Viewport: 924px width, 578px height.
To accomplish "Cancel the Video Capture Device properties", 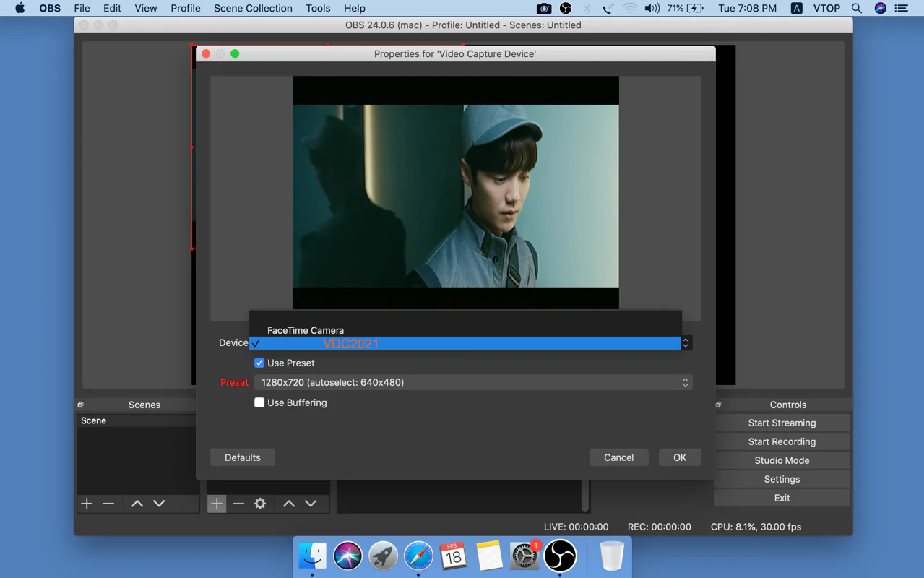I will (x=619, y=457).
